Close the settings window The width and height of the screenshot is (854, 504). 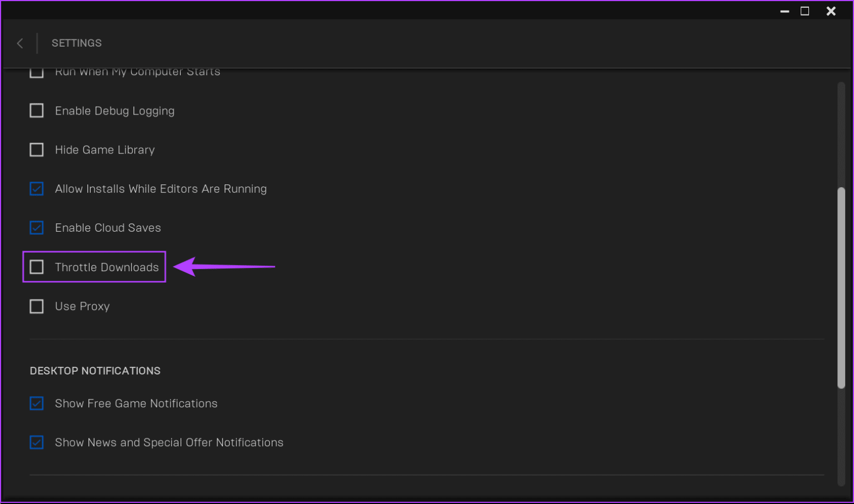(x=831, y=11)
